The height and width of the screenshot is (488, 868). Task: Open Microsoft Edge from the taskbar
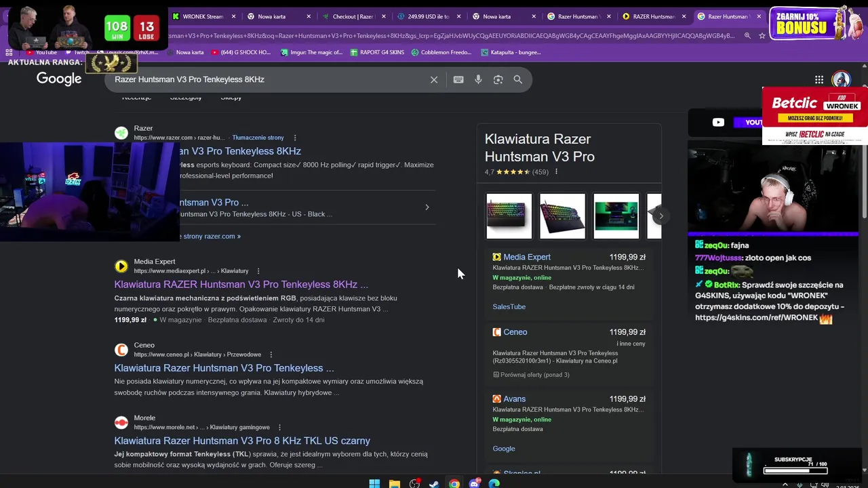pyautogui.click(x=494, y=483)
